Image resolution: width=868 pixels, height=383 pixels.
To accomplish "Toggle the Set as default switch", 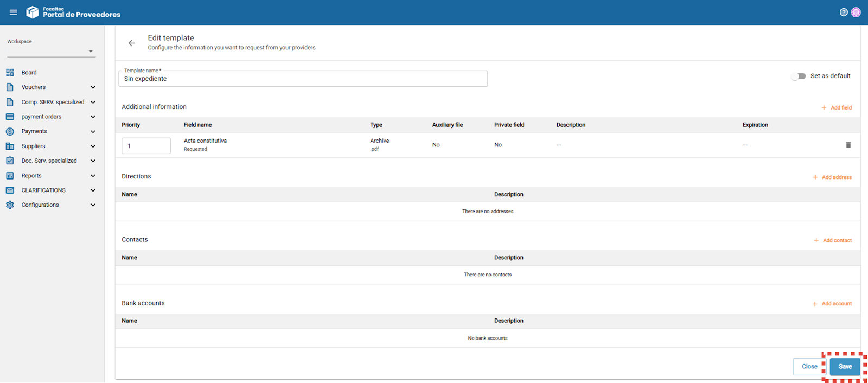I will point(798,76).
